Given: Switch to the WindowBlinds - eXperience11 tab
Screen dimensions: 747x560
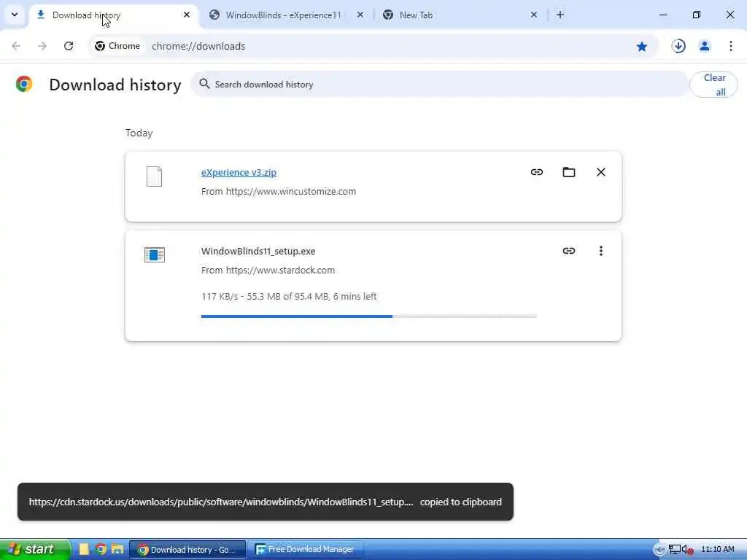Looking at the screenshot, I should coord(283,15).
